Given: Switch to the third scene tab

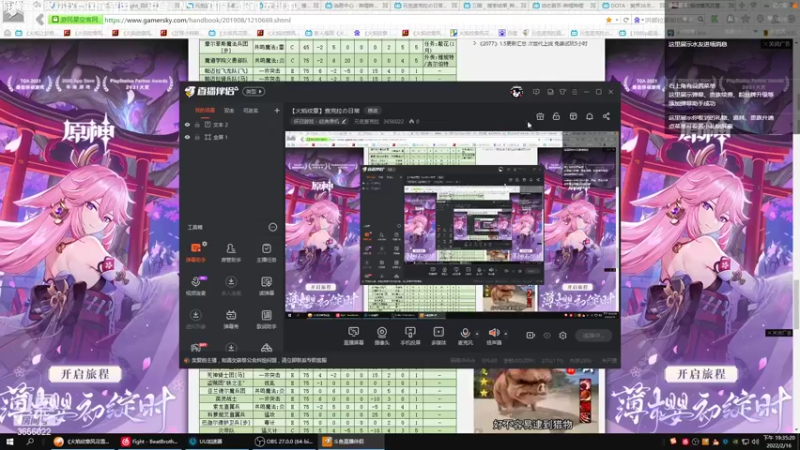Looking at the screenshot, I should click(x=251, y=110).
